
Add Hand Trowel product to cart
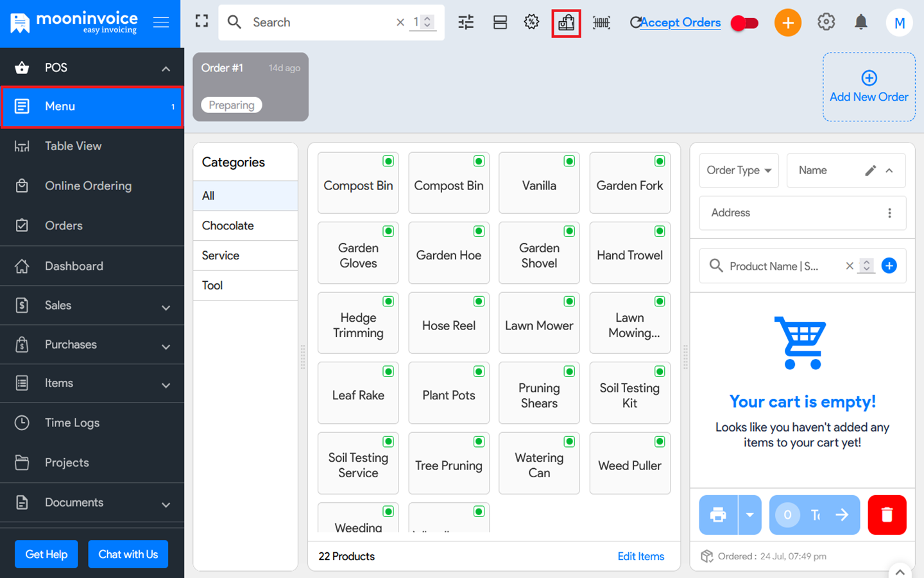pyautogui.click(x=629, y=256)
